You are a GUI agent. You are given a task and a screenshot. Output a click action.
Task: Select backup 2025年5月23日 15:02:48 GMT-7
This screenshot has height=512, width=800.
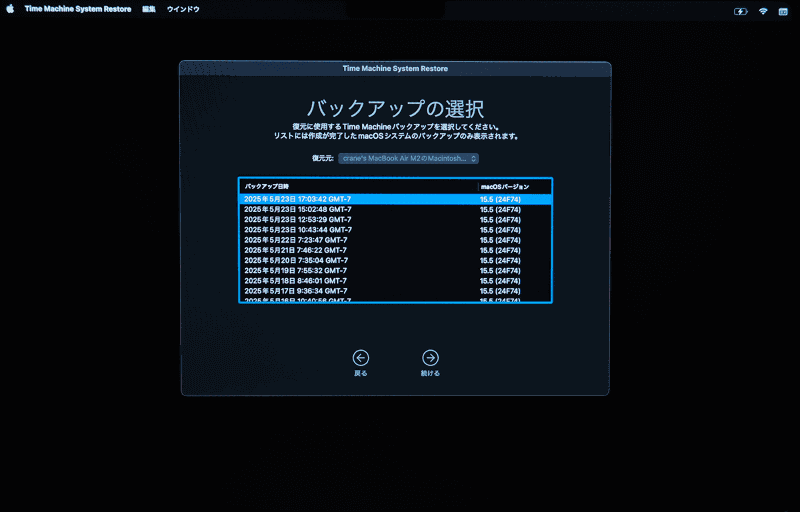point(395,210)
